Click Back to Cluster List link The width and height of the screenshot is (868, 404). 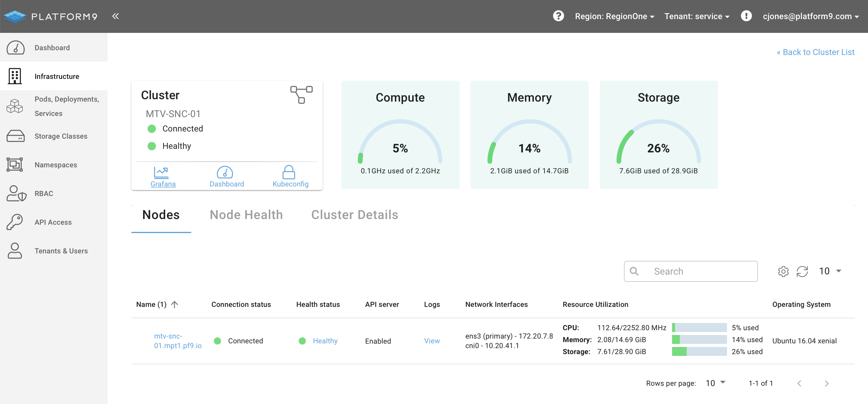click(x=815, y=52)
